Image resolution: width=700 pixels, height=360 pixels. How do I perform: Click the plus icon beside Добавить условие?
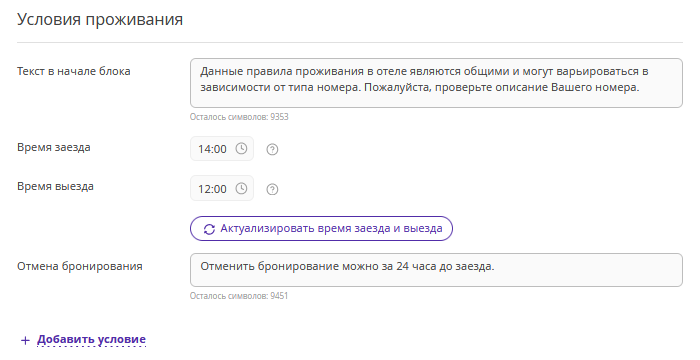(25, 340)
